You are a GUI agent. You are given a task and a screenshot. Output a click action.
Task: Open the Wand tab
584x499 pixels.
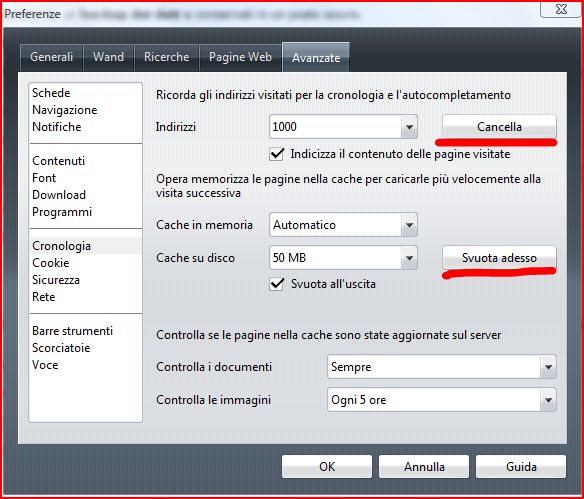(108, 57)
